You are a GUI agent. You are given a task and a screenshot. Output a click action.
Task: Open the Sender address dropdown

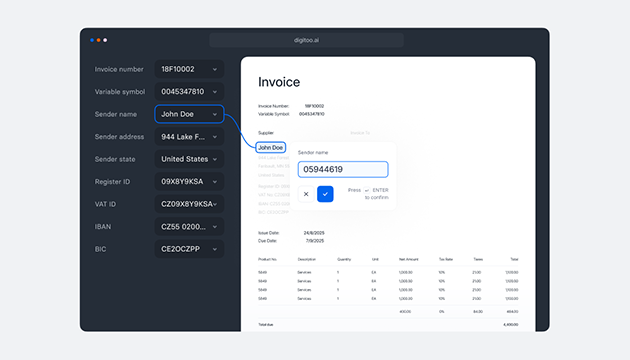[189, 137]
